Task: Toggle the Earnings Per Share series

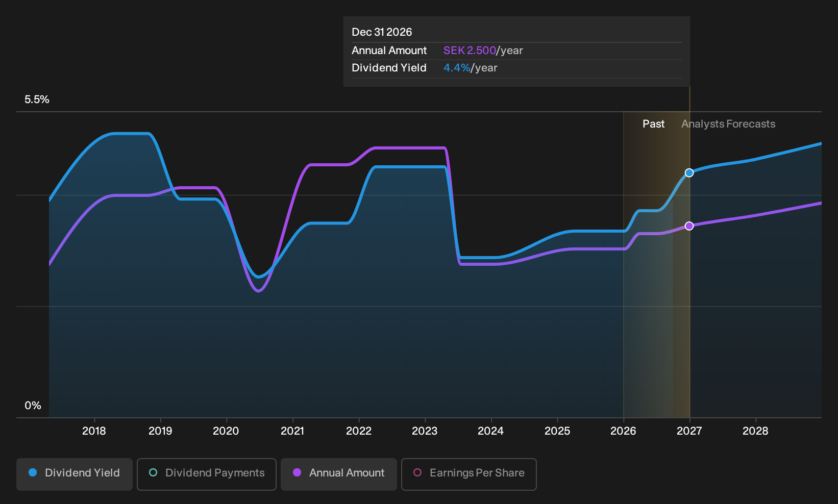Action: [469, 474]
